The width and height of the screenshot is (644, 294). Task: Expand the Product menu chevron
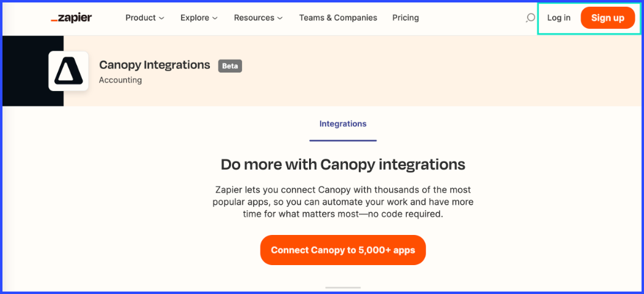pos(161,18)
